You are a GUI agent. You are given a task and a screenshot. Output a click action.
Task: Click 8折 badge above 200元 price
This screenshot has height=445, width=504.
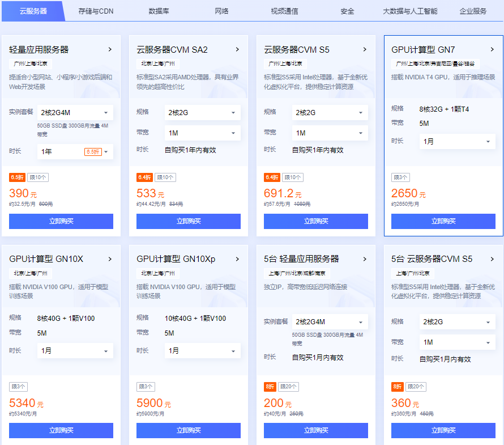[270, 387]
